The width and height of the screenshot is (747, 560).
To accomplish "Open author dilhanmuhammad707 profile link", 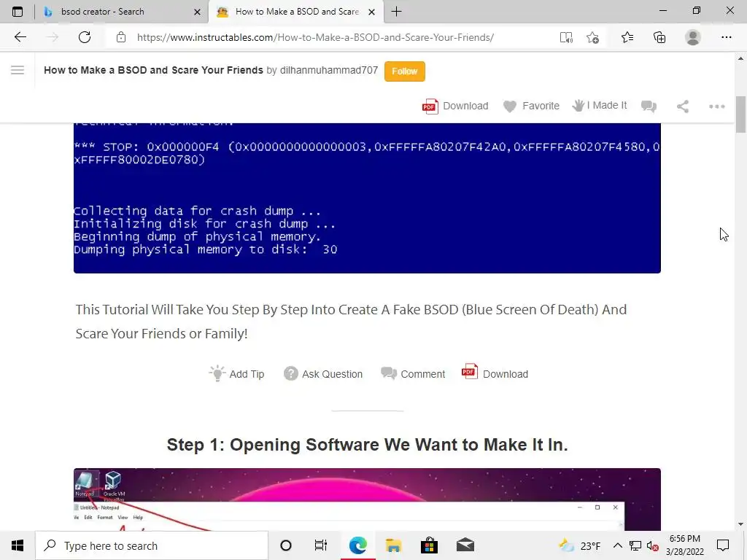I will tap(329, 70).
